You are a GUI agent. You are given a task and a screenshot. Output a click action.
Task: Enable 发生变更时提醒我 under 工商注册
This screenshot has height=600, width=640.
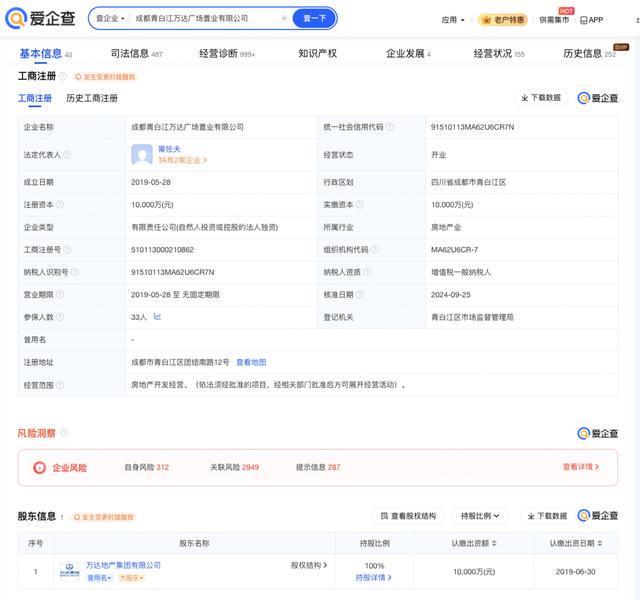tap(104, 76)
